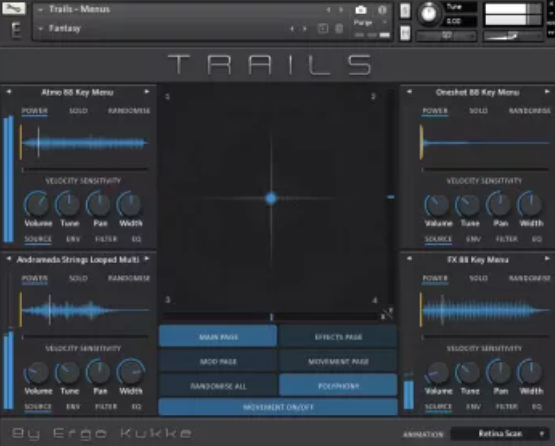Open the Purge dropdown menu

[370, 23]
